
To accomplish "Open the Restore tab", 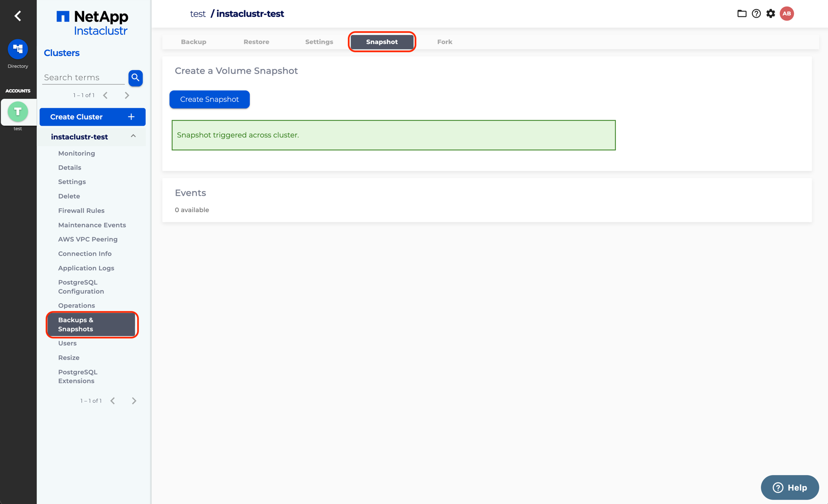I will click(256, 42).
